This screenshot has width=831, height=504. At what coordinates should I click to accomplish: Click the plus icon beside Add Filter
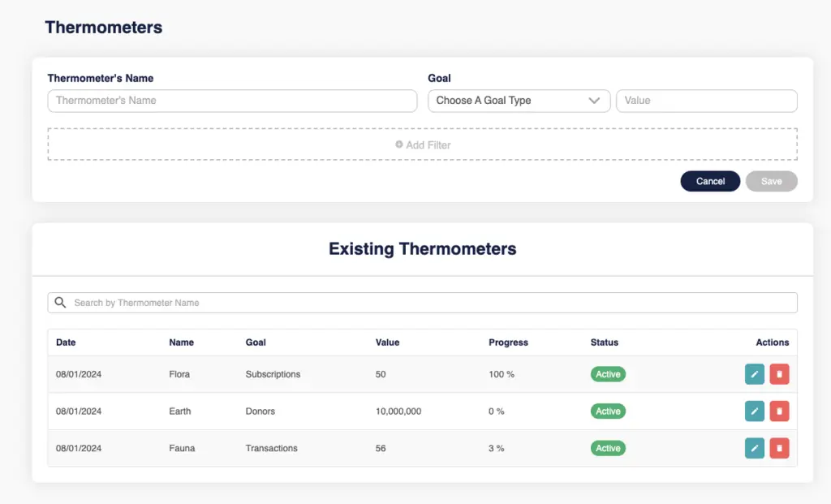pos(399,144)
